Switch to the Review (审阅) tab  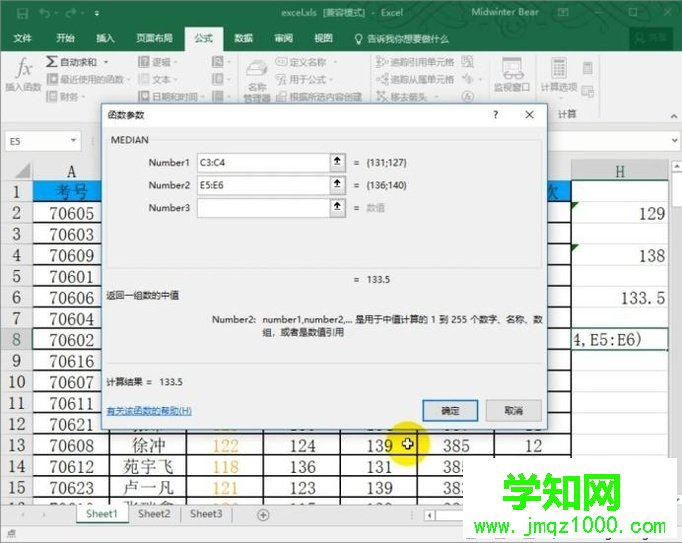pos(283,38)
